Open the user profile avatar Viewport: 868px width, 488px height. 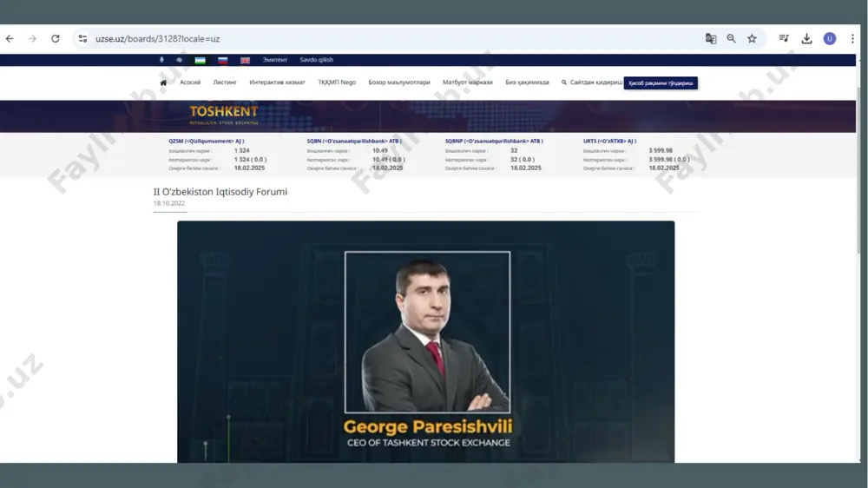coord(829,39)
